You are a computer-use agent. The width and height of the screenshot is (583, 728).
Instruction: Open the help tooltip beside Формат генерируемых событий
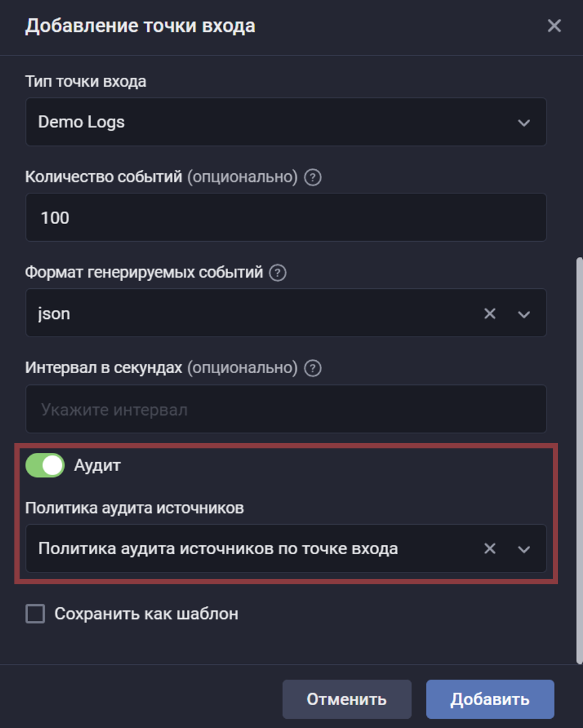pos(276,273)
